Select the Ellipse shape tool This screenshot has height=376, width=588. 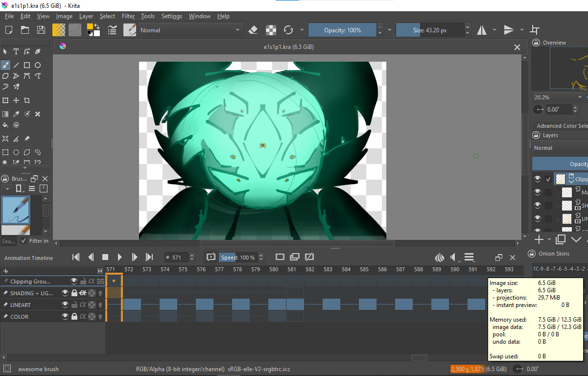click(x=38, y=65)
